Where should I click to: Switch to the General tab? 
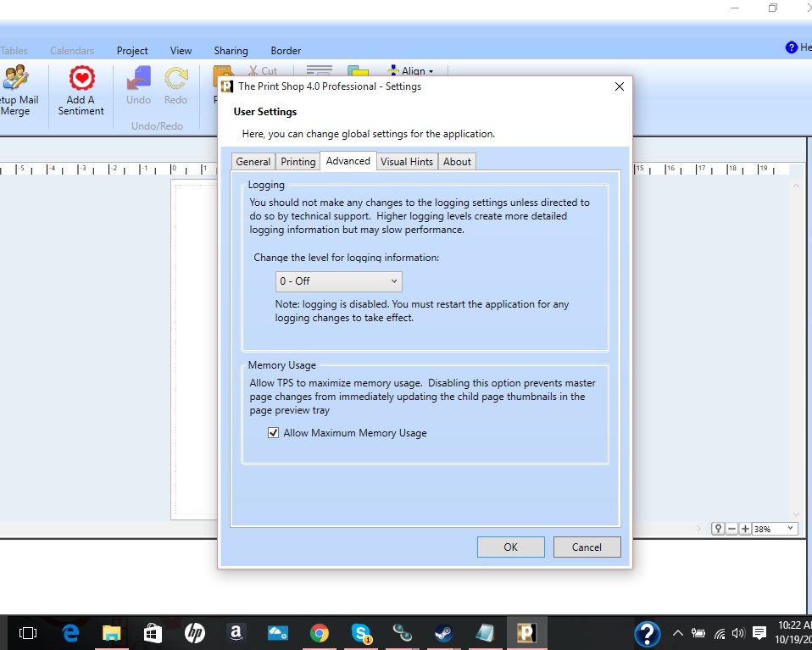[253, 162]
